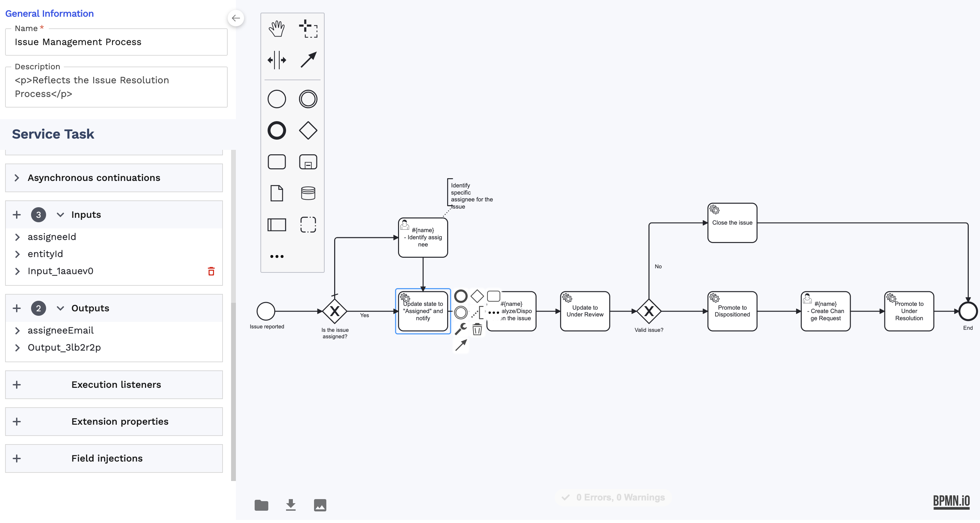Add an execution listener
This screenshot has height=523, width=980.
click(17, 384)
